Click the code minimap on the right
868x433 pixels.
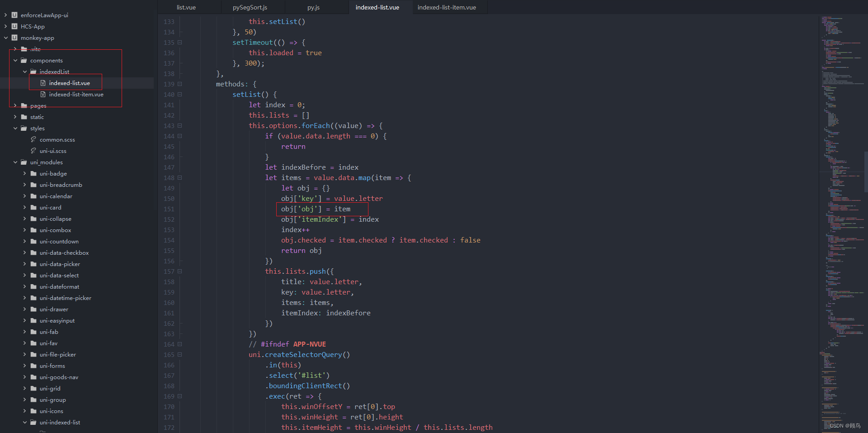tap(842, 223)
